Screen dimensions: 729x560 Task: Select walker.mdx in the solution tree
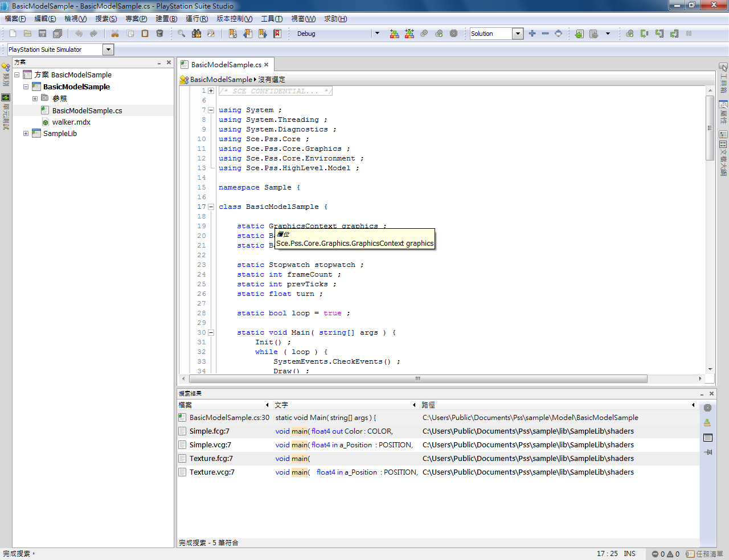point(71,122)
